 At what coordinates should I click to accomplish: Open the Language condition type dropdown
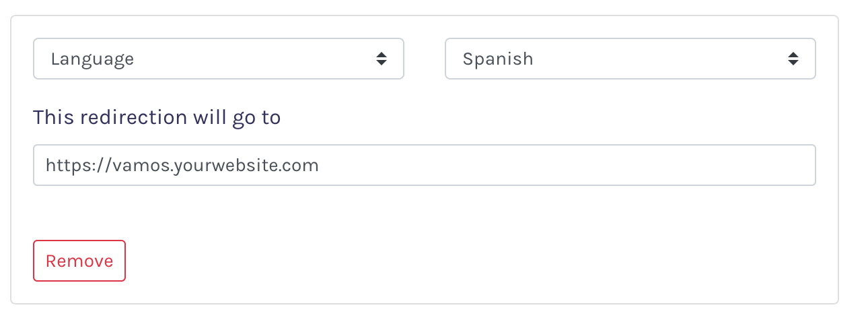pyautogui.click(x=218, y=59)
